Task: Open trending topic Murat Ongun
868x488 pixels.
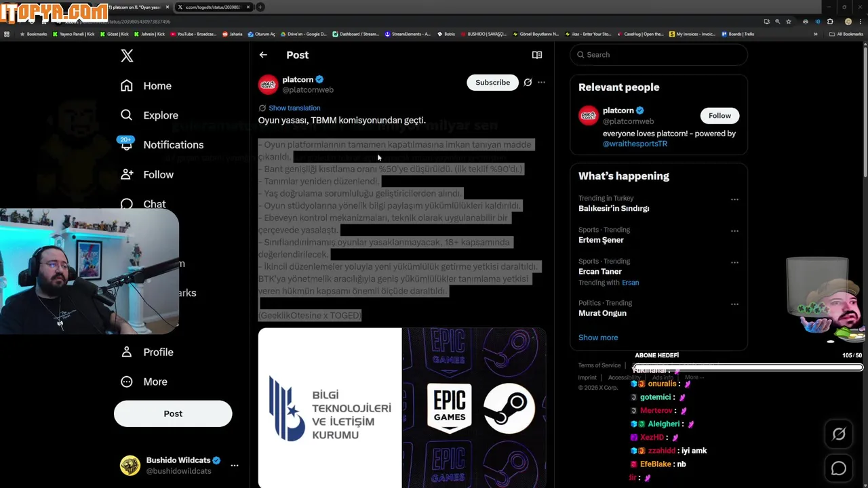Action: [602, 313]
